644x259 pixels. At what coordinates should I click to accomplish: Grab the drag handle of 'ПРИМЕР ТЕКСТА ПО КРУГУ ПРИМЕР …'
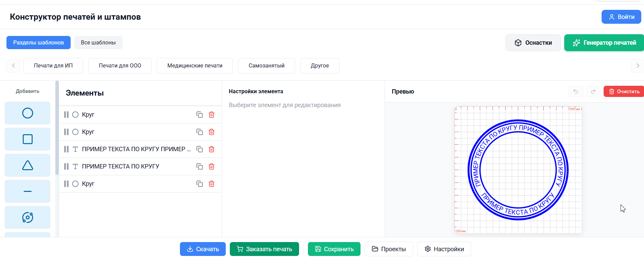[66, 149]
